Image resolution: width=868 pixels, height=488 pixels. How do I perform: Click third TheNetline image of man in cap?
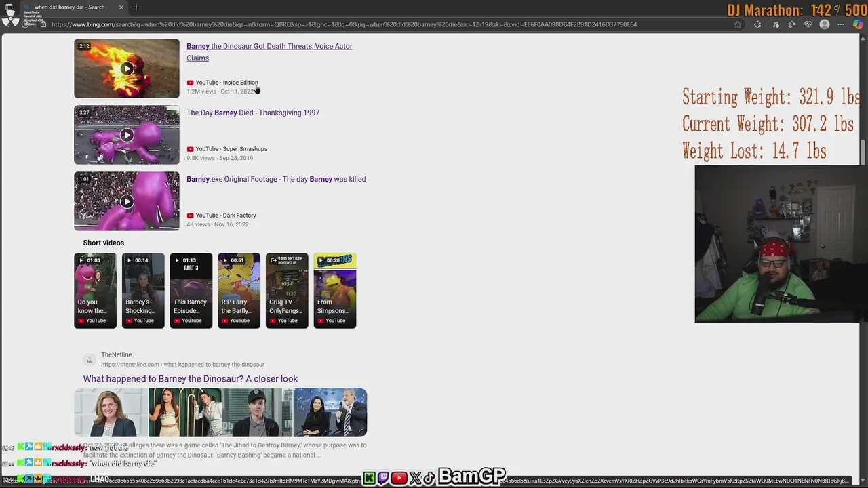pyautogui.click(x=258, y=412)
